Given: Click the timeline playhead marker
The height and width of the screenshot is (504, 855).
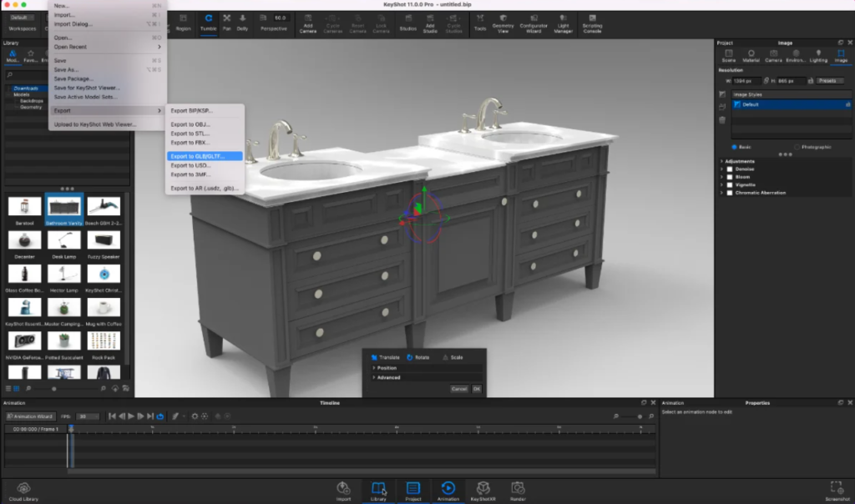Looking at the screenshot, I should tap(71, 429).
